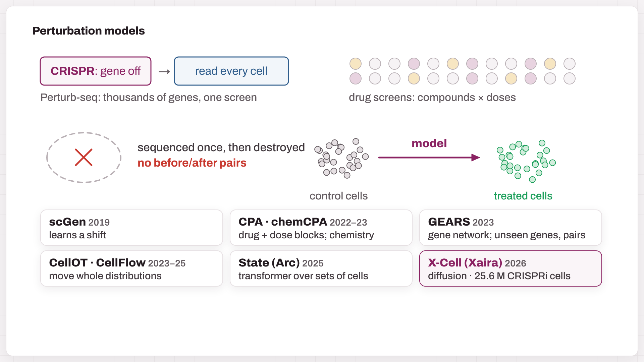Open the State (Arc) 2025 card
644x362 pixels.
321,268
